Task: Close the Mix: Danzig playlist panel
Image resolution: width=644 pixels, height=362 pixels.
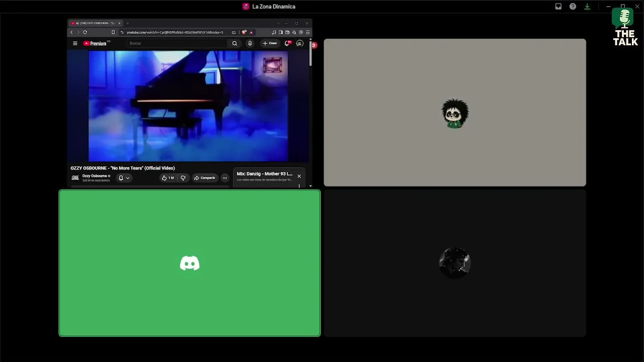Action: pos(299,176)
